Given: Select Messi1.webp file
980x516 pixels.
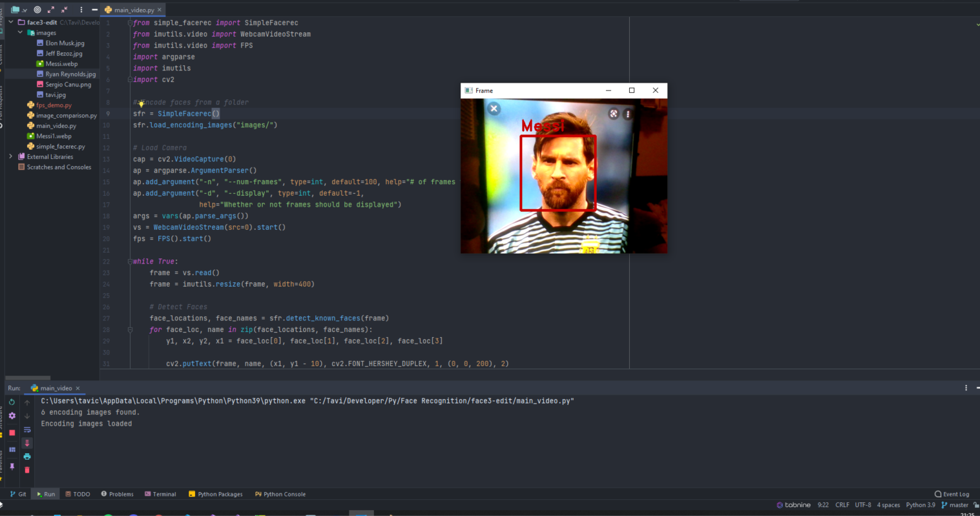Looking at the screenshot, I should [x=49, y=136].
